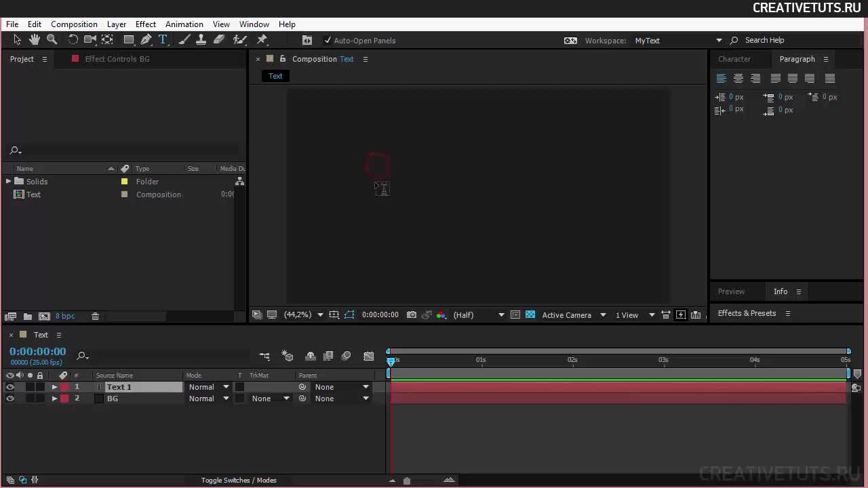
Task: Open BG track matte None dropdown
Action: (x=271, y=399)
